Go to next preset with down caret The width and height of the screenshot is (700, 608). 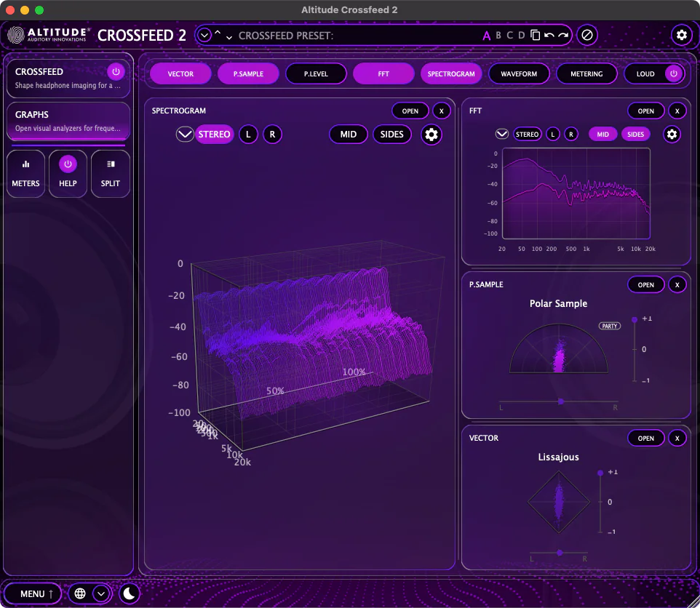pyautogui.click(x=229, y=38)
